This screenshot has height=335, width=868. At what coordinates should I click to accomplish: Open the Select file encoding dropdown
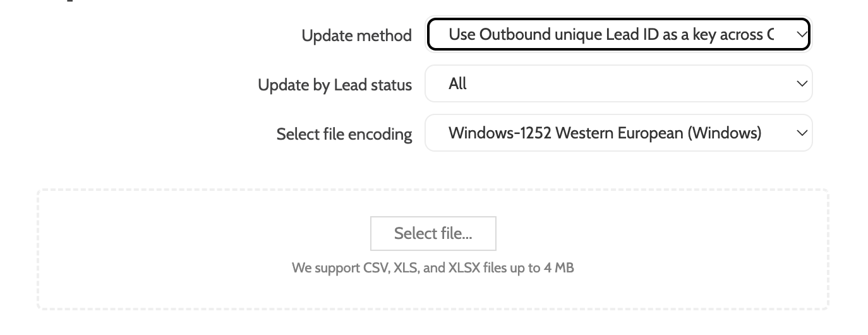618,133
